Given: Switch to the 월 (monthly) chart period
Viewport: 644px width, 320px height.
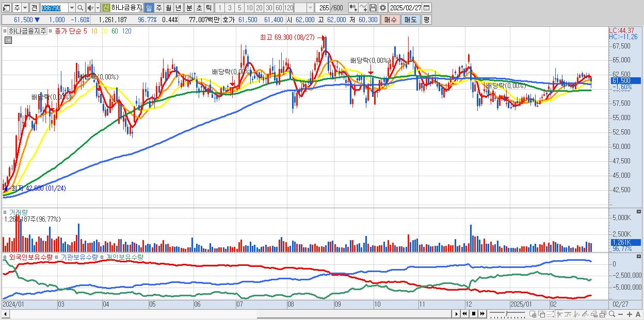Looking at the screenshot, I should pyautogui.click(x=168, y=8).
